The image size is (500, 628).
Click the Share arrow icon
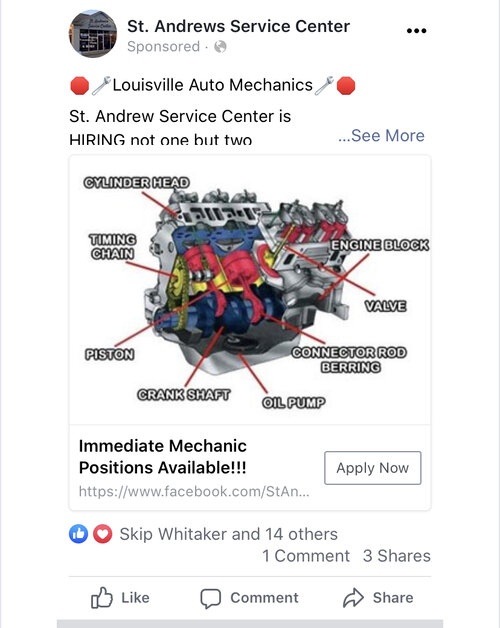coord(353,598)
